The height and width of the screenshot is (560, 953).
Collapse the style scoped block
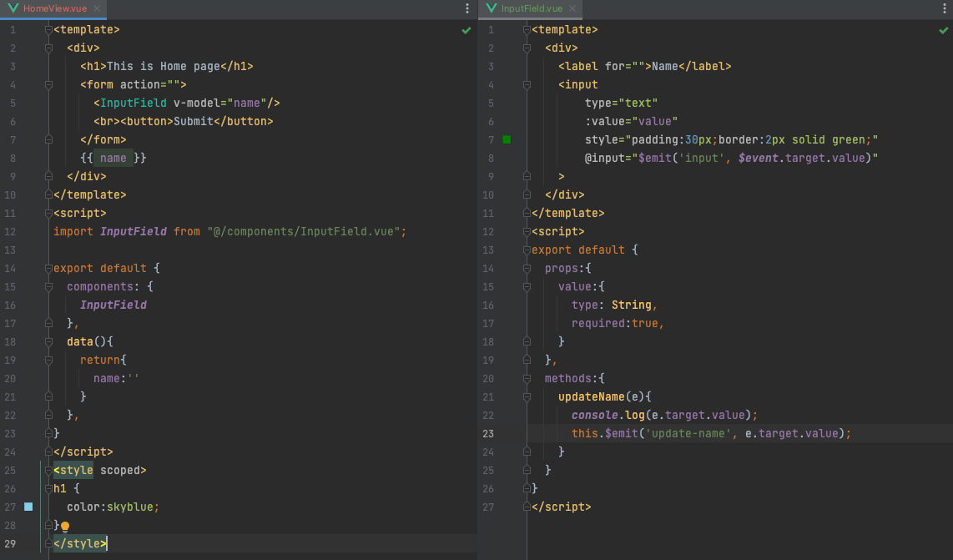pos(48,470)
